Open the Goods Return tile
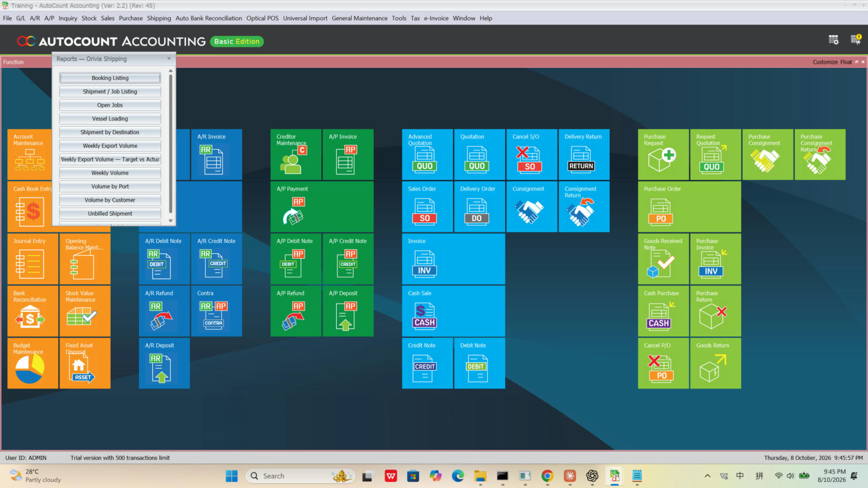Screen dimensions: 868x488 [x=715, y=363]
